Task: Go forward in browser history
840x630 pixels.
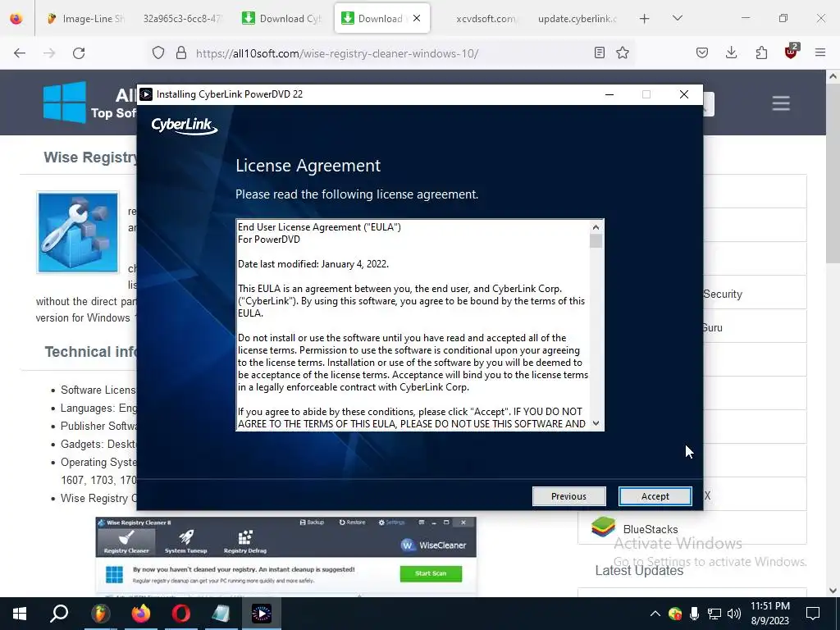Action: 49,53
